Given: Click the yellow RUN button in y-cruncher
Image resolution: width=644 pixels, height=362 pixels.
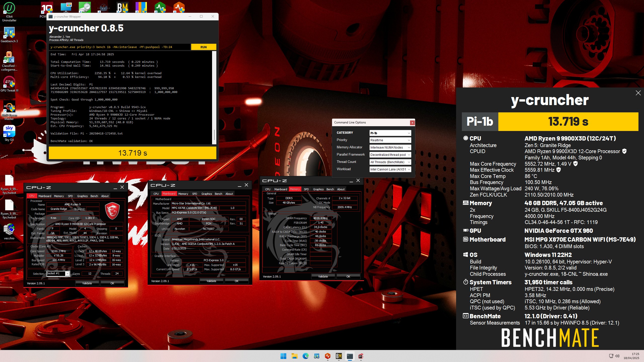Looking at the screenshot, I should [204, 47].
